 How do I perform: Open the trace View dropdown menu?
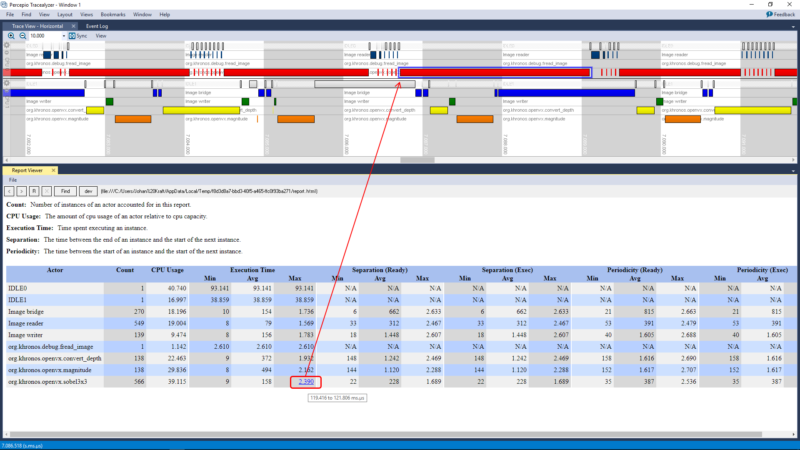101,35
